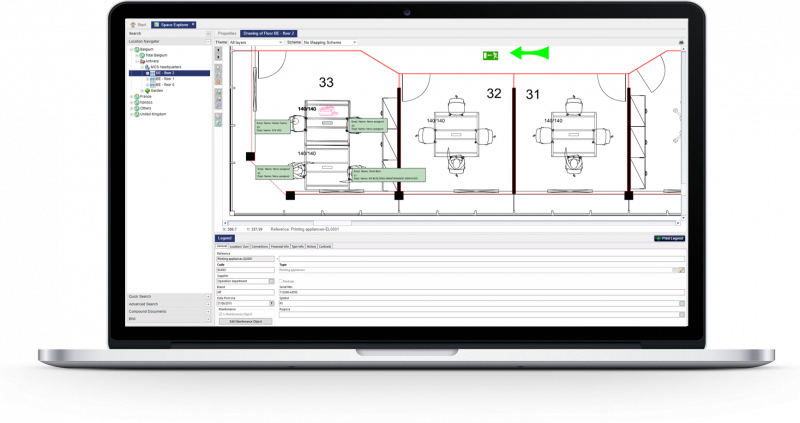The width and height of the screenshot is (800, 423).
Task: Switch to the Connections tab
Action: pyautogui.click(x=260, y=246)
